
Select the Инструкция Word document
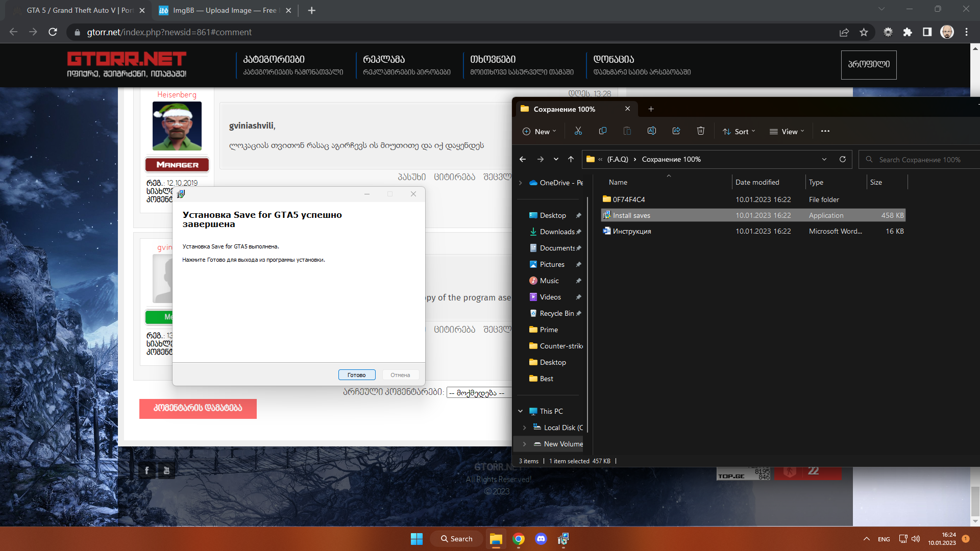pyautogui.click(x=753, y=231)
